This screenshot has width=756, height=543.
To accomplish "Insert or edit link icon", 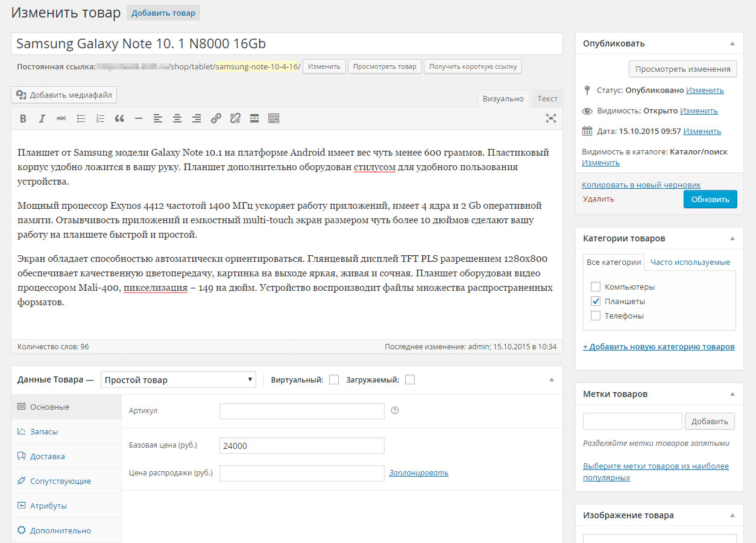I will coord(216,118).
